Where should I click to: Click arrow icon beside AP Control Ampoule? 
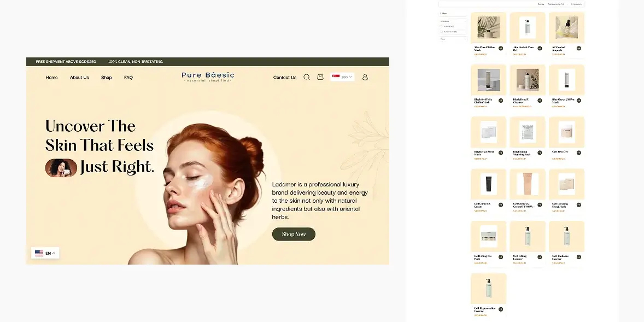click(x=579, y=49)
